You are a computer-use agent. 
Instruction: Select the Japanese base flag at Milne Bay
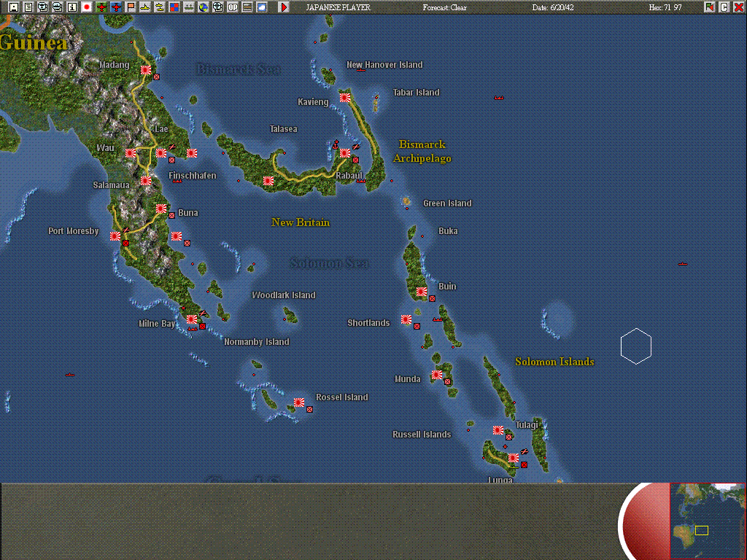[192, 319]
